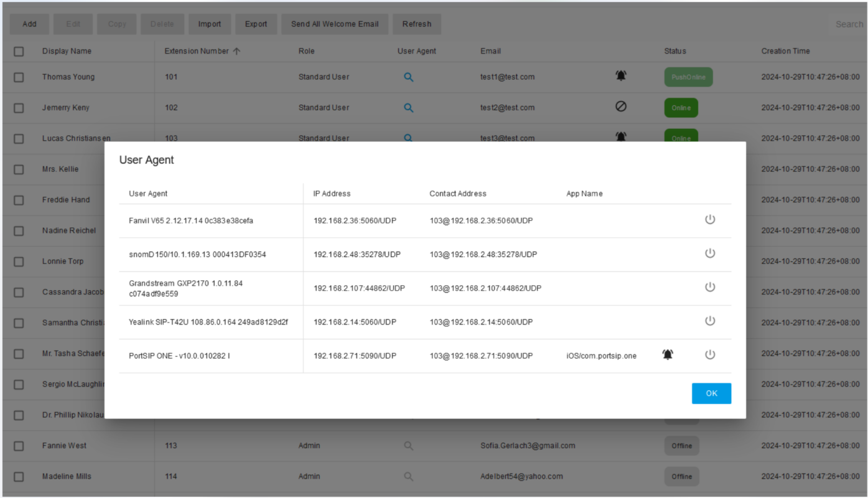The height and width of the screenshot is (498, 868).
Task: Send All Welcome Email to users
Action: (335, 24)
